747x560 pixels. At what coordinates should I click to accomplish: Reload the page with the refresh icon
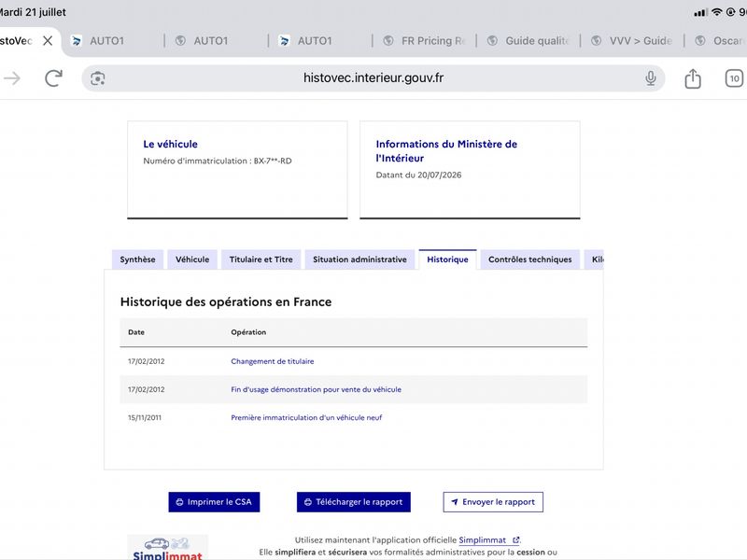tap(53, 78)
